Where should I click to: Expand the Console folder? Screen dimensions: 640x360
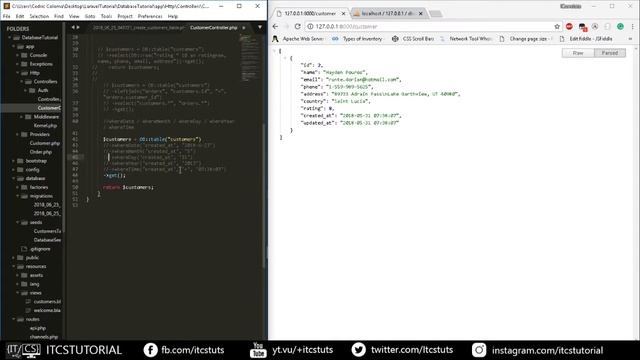[18, 55]
